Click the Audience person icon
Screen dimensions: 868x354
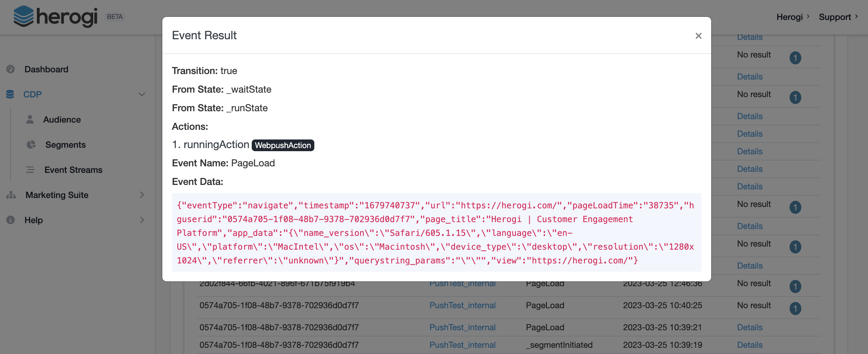[x=30, y=119]
